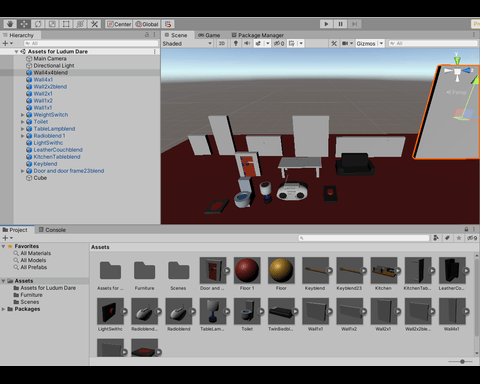The image size is (480, 384).
Task: Open component editor tools wrench icon
Action: pos(334,43)
